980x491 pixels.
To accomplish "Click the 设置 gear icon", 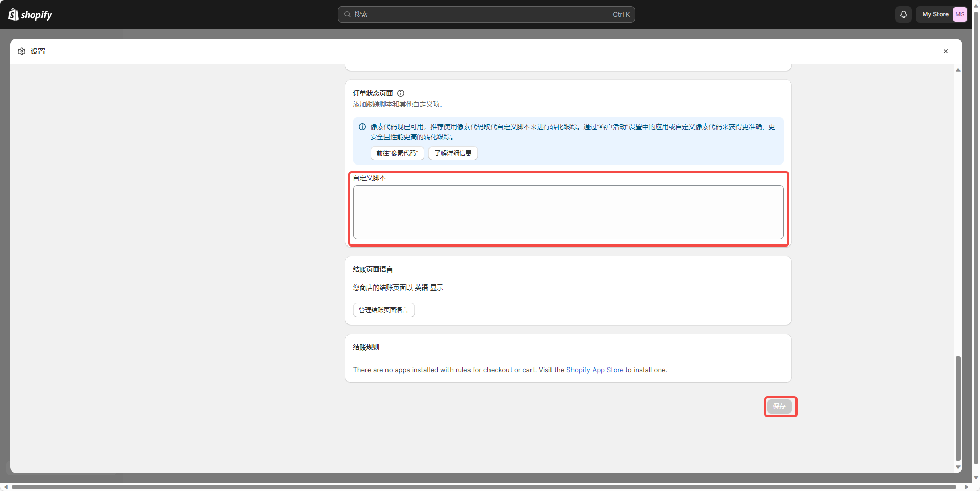I will click(x=22, y=51).
